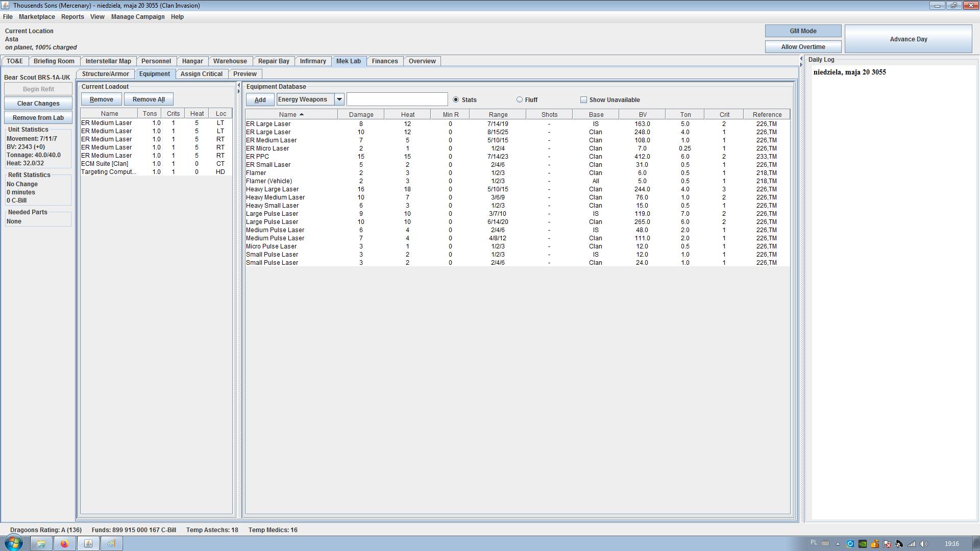Open the Manage Campaign menu

tap(138, 17)
